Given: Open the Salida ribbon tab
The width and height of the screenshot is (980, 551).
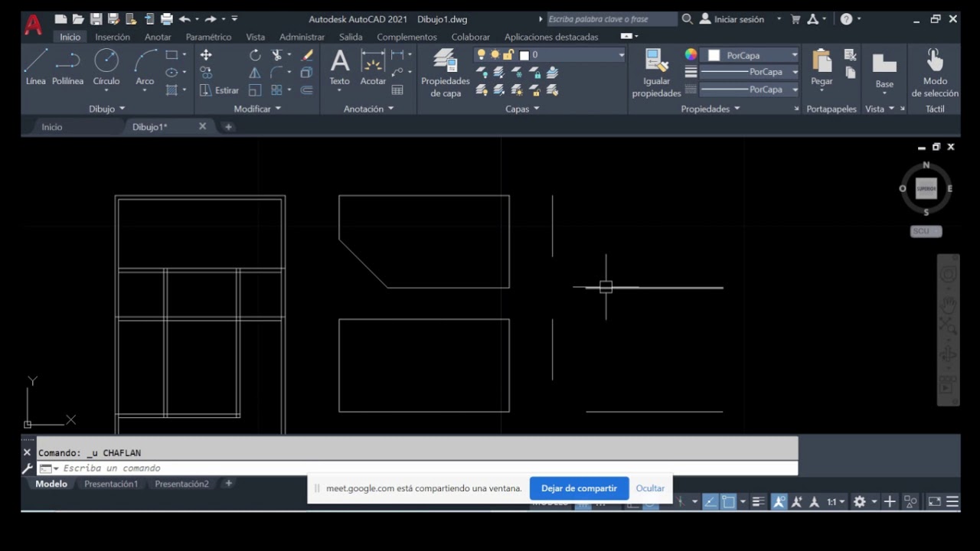Looking at the screenshot, I should pyautogui.click(x=351, y=37).
